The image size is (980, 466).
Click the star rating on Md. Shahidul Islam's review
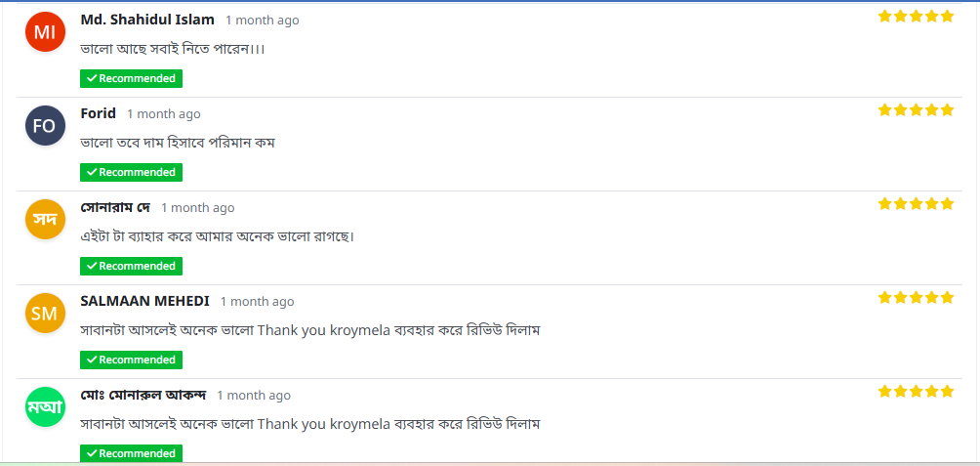pos(915,17)
